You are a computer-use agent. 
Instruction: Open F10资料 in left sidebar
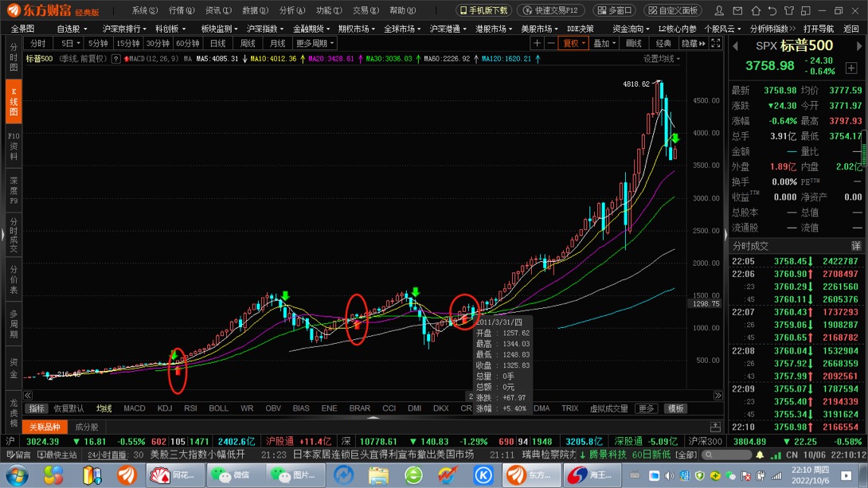pos(14,146)
